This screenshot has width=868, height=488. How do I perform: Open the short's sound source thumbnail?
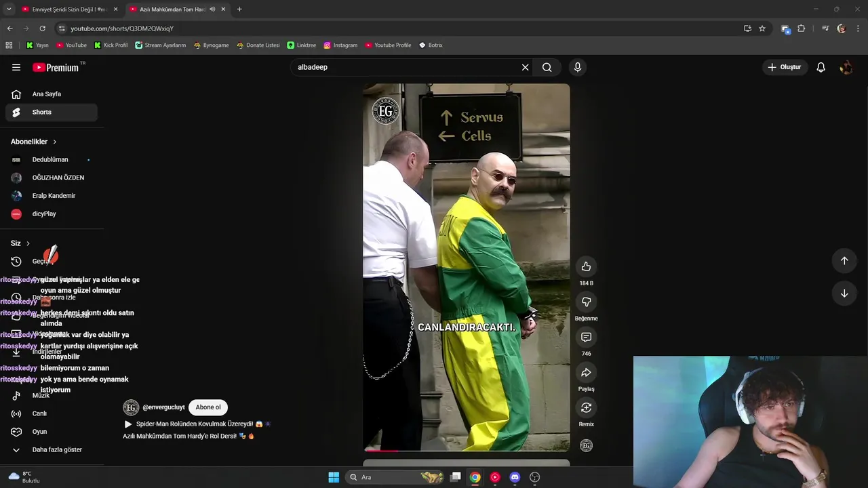pos(587,445)
